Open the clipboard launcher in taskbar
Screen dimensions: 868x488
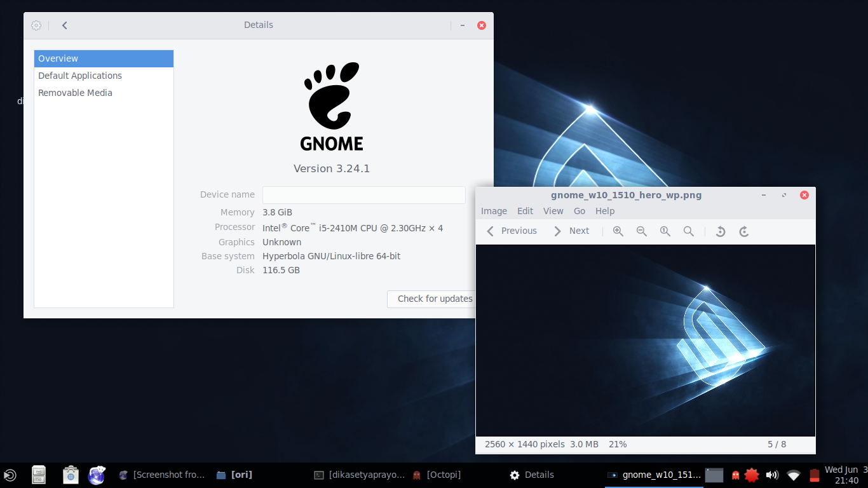(71, 475)
